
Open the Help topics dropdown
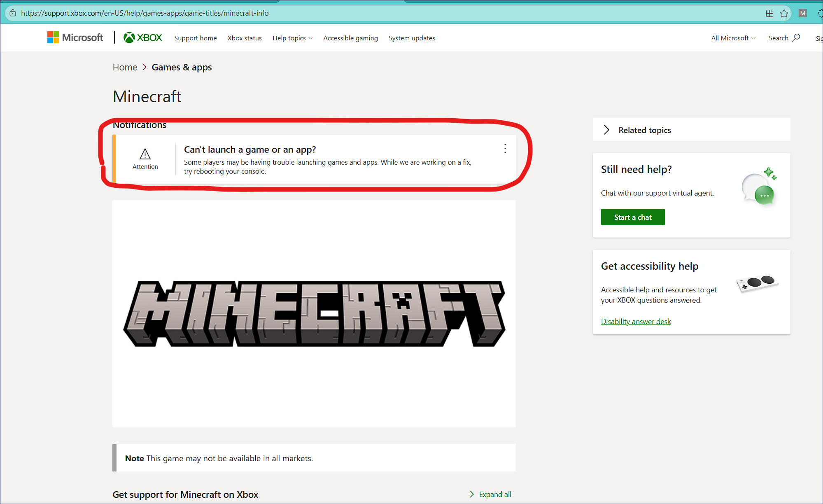click(x=292, y=38)
